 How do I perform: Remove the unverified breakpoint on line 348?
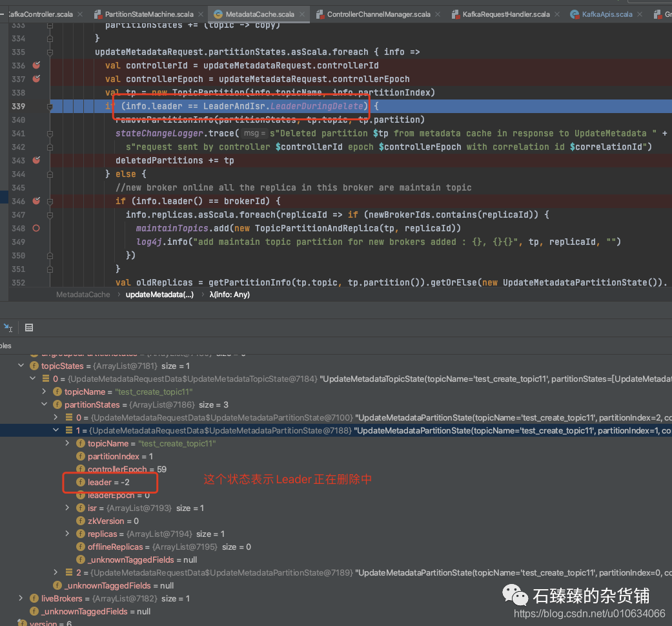pos(36,228)
